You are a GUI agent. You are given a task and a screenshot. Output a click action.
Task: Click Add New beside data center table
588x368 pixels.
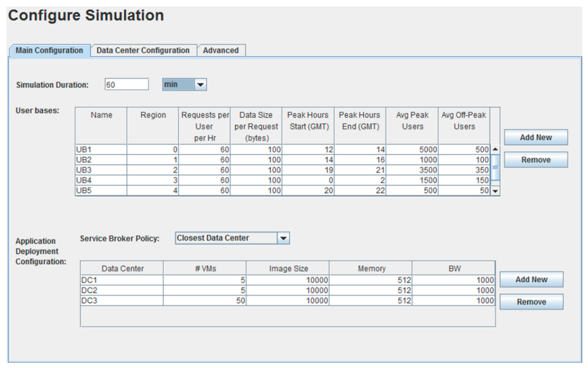(x=531, y=279)
